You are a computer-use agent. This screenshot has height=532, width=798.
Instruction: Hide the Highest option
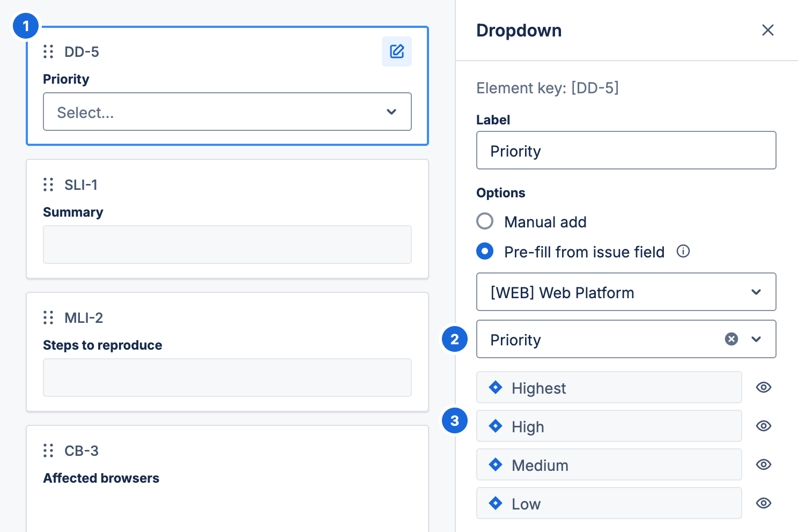click(x=764, y=387)
